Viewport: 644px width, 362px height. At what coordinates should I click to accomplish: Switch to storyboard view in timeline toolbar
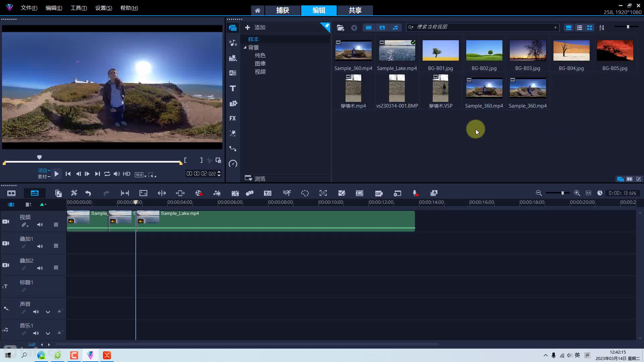(11, 193)
